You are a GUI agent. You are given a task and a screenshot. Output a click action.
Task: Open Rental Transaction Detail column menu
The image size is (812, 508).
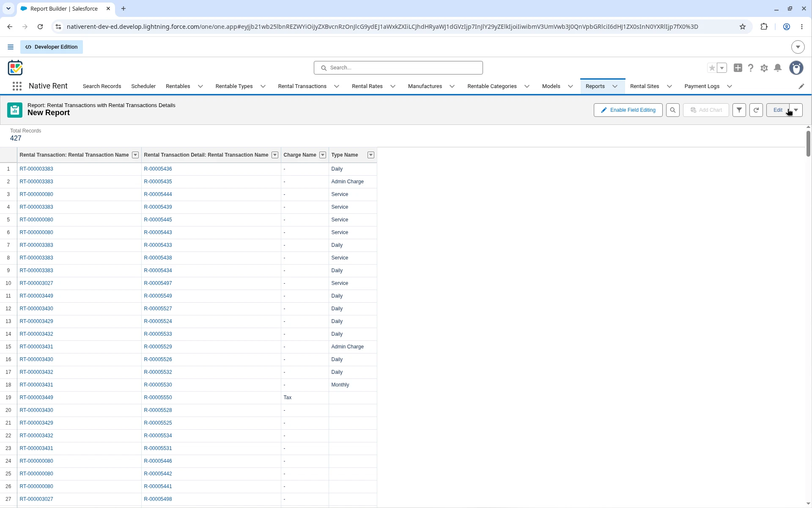pyautogui.click(x=275, y=155)
